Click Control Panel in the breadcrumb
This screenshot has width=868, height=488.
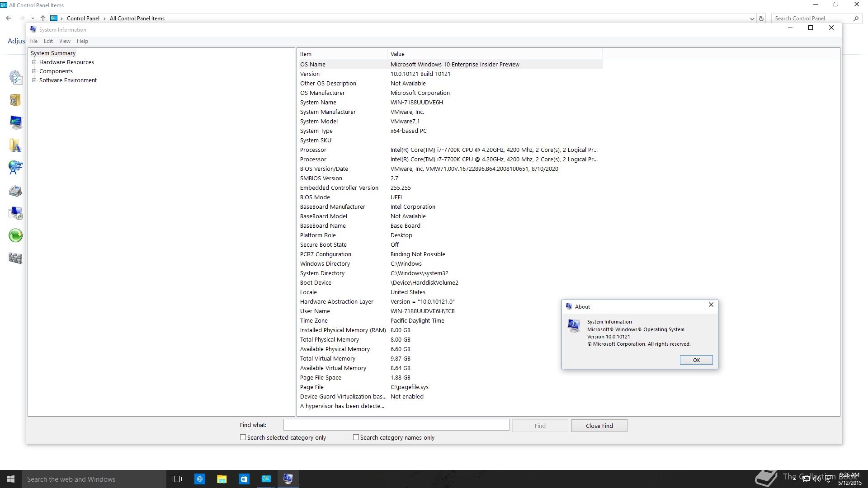coord(83,19)
